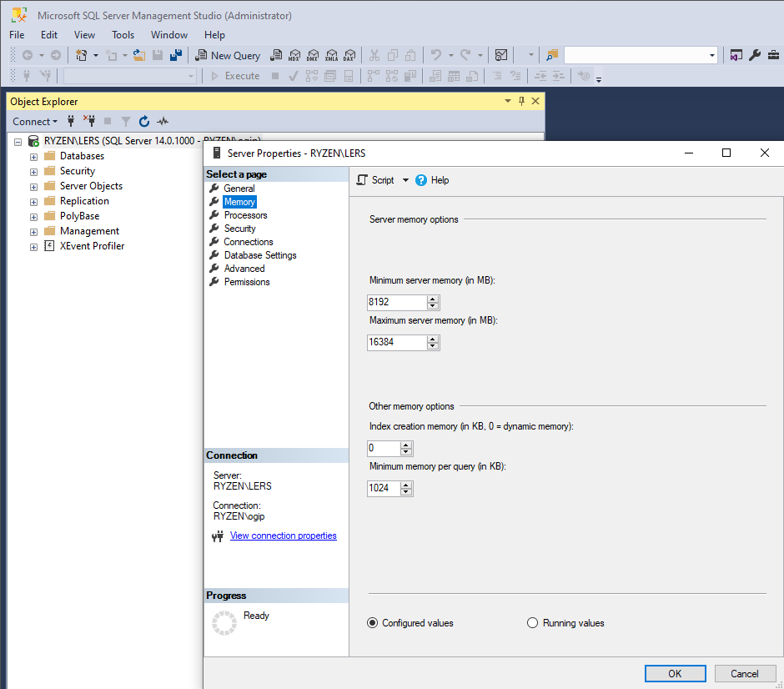Click View connection properties link

point(283,536)
